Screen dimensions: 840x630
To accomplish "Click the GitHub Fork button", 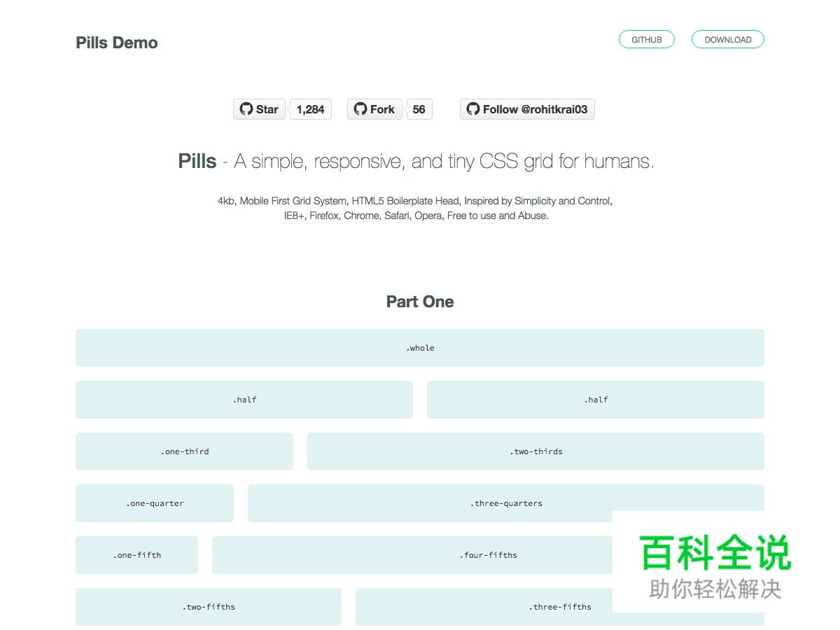I will pos(374,109).
